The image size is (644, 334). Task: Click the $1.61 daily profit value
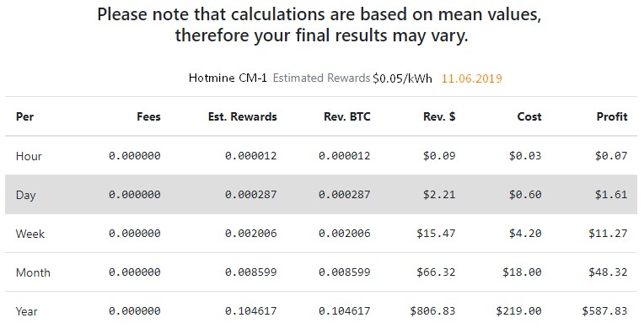point(611,194)
